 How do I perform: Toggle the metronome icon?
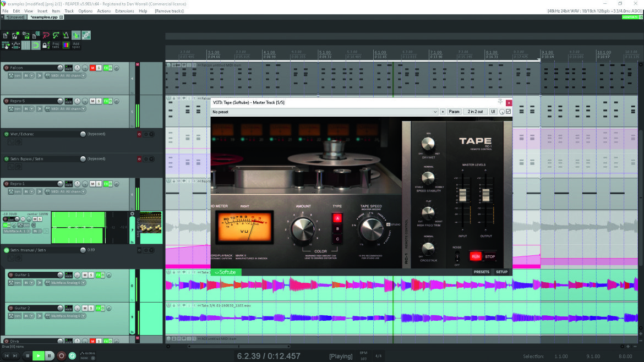(66, 36)
